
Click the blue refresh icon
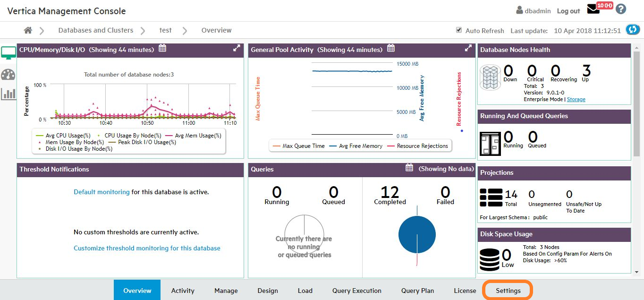pos(632,30)
